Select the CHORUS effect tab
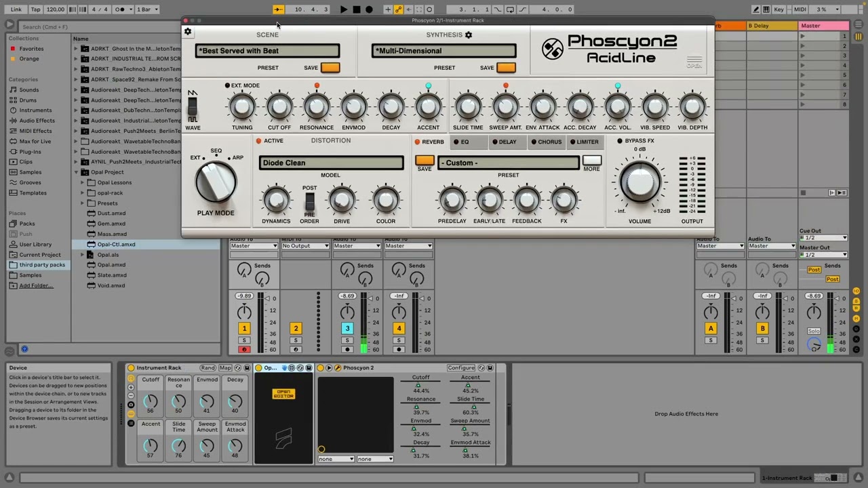The width and height of the screenshot is (868, 488). click(547, 142)
